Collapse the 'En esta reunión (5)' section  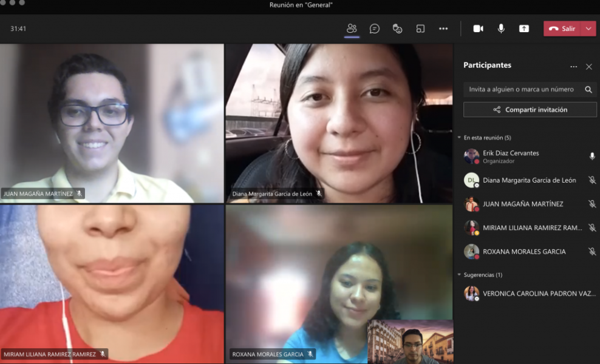(460, 138)
